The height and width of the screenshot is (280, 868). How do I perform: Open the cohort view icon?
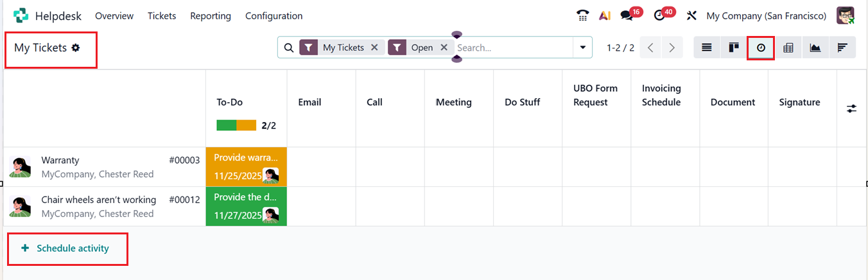point(842,48)
